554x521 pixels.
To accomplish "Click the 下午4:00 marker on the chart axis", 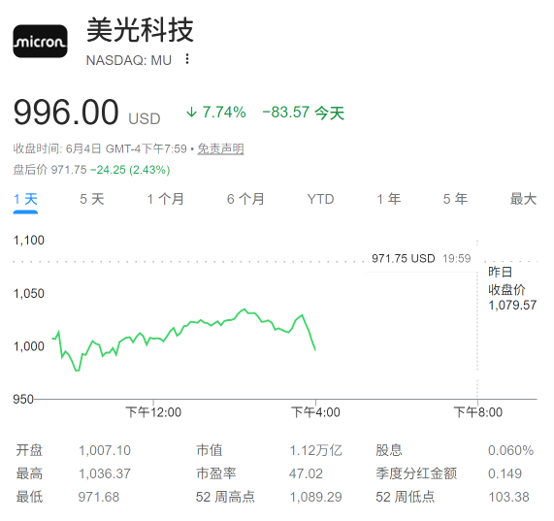I will click(316, 412).
